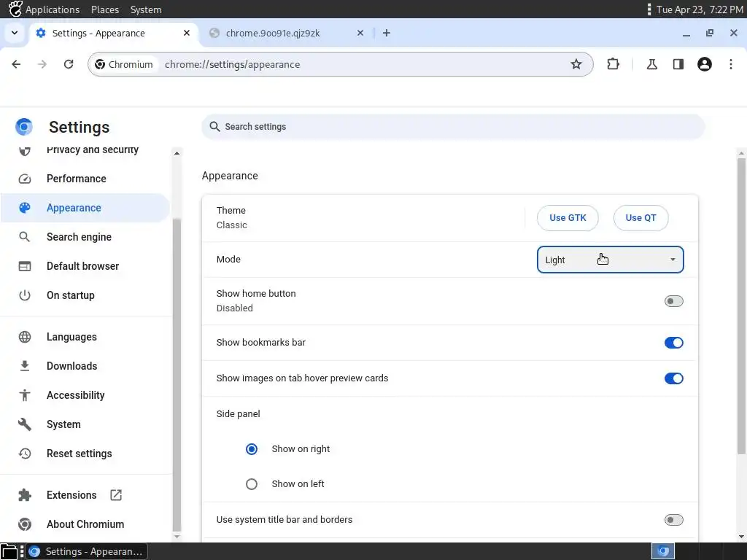Click the System wrench icon
The width and height of the screenshot is (747, 560).
[x=25, y=424]
